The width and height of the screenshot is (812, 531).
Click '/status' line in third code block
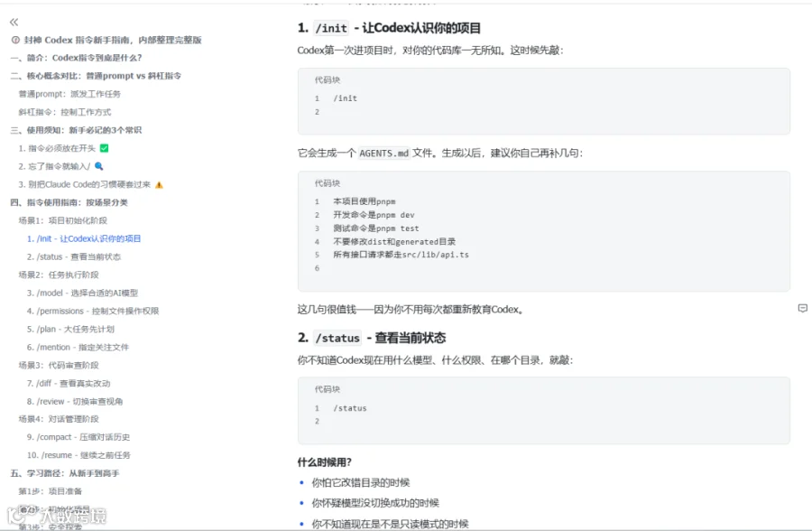[x=349, y=408]
